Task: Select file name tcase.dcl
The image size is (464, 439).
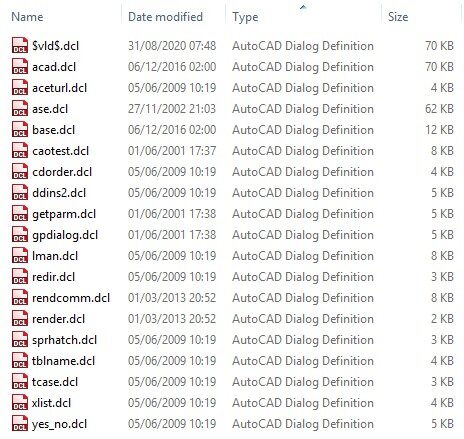Action: [55, 382]
